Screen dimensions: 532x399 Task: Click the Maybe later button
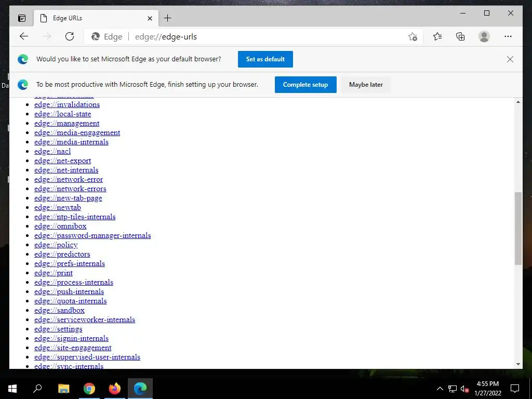point(366,85)
